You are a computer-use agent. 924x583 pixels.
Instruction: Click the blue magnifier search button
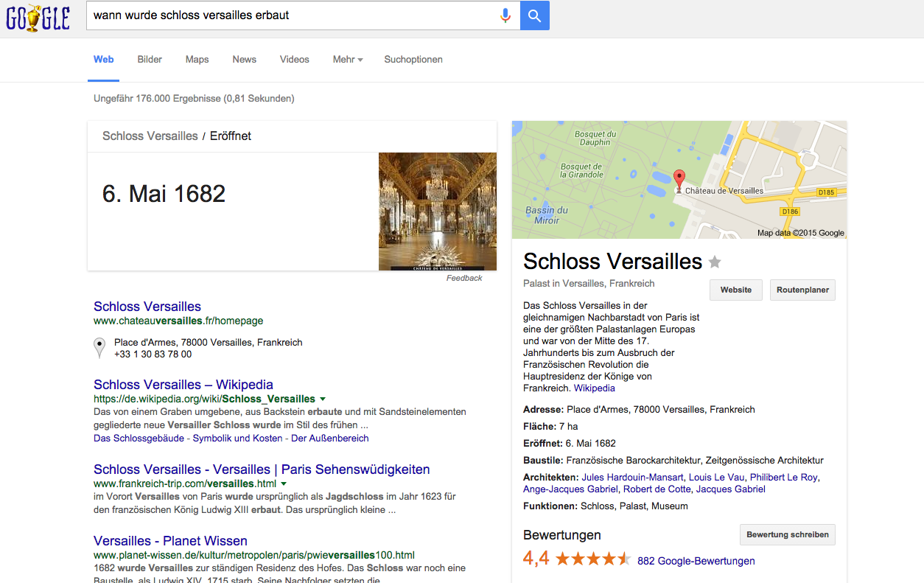tap(535, 15)
